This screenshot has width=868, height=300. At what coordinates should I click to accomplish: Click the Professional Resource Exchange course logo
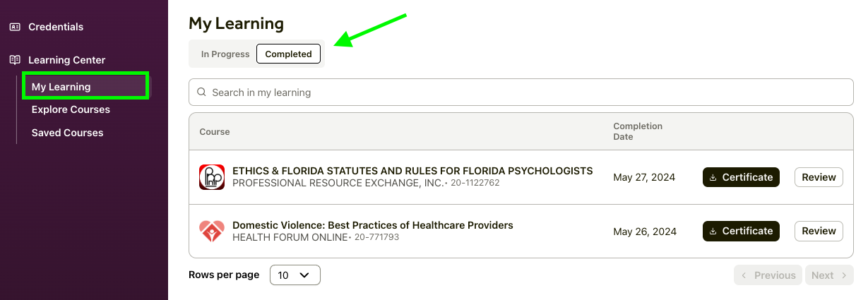[211, 177]
